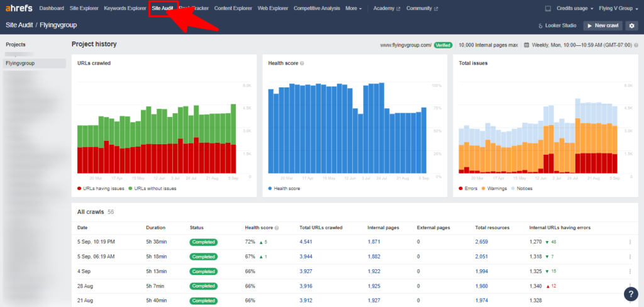The image size is (644, 307).
Task: Click the Ahrefs logo
Action: (x=19, y=9)
